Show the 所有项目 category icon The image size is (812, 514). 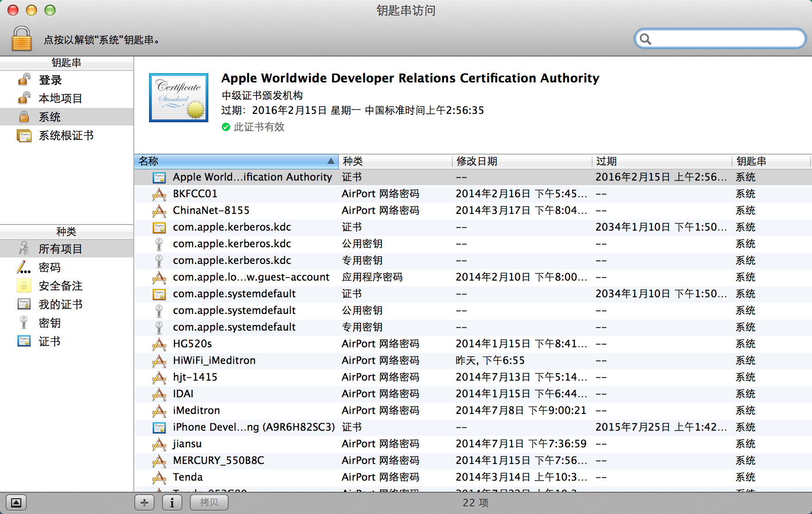click(24, 249)
